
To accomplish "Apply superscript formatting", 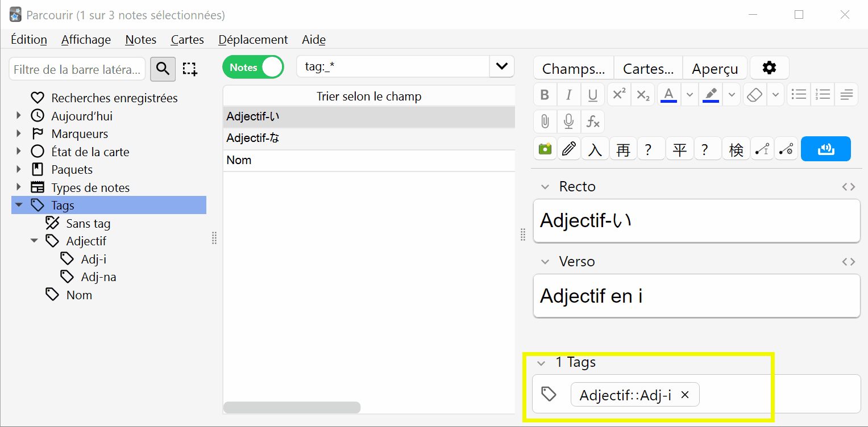I will coord(619,95).
